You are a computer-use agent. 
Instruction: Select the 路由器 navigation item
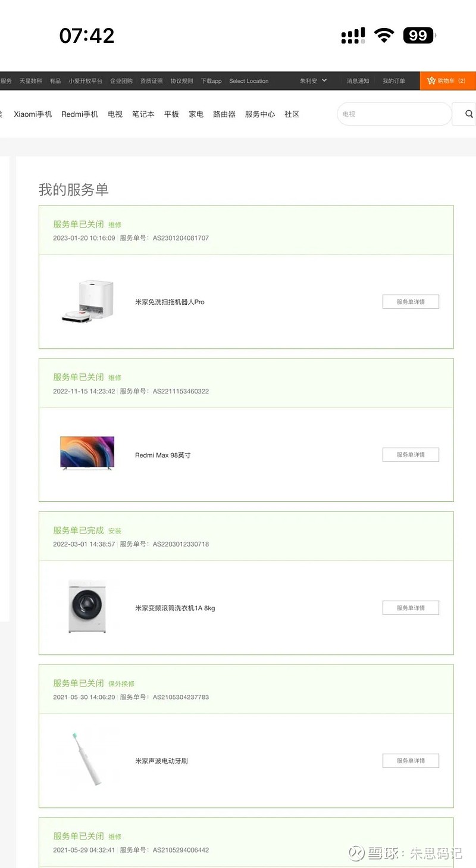click(x=224, y=114)
